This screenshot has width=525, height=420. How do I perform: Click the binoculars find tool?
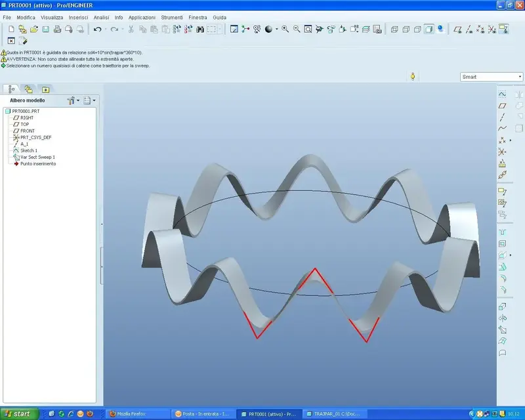[200, 29]
